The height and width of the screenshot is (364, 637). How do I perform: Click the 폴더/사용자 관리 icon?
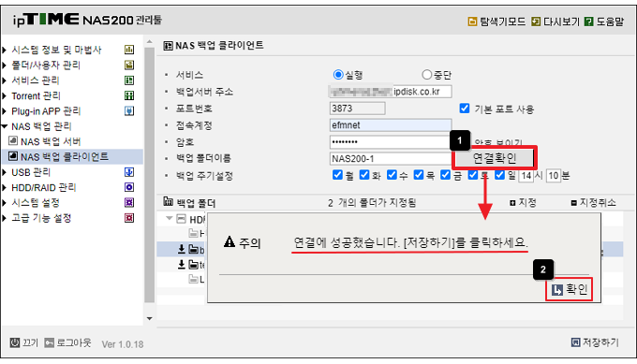(129, 65)
